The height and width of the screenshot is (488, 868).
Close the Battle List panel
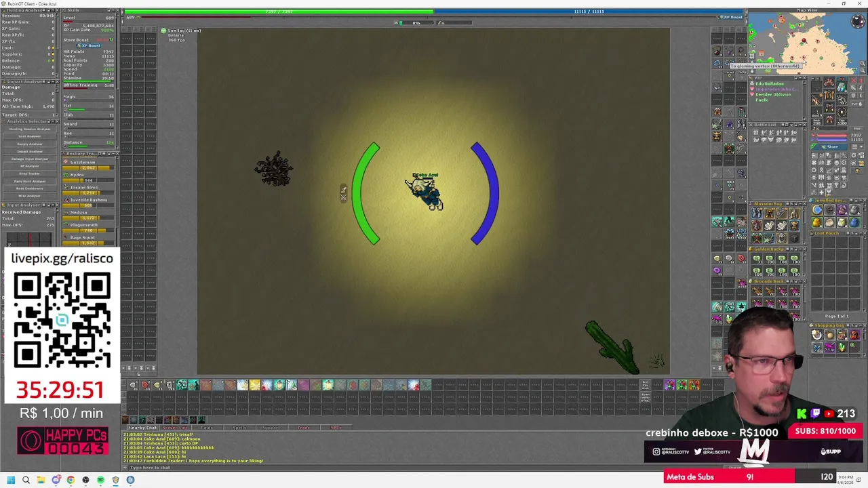(804, 125)
